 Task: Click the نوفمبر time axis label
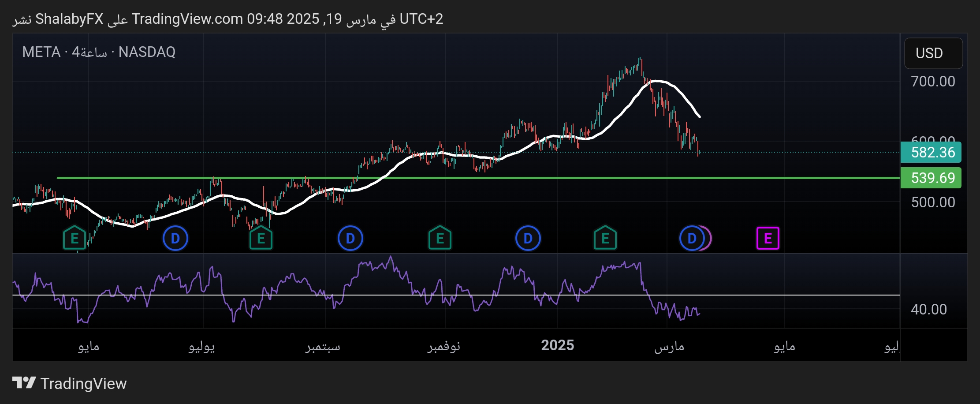coord(444,346)
